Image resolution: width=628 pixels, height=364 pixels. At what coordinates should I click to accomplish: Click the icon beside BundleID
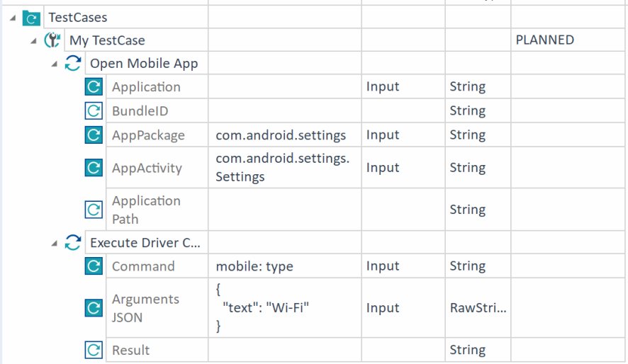pyautogui.click(x=94, y=111)
